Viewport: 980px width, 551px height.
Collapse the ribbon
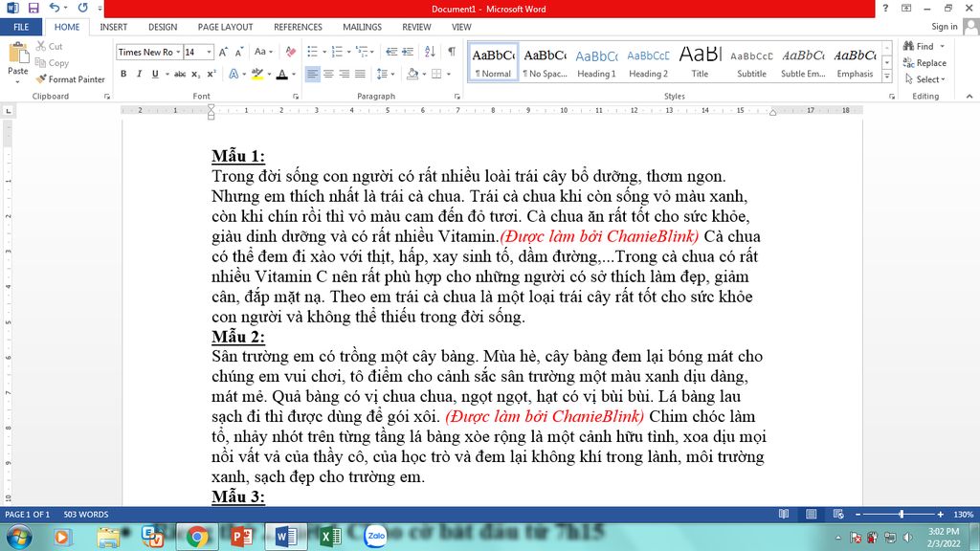tap(969, 97)
